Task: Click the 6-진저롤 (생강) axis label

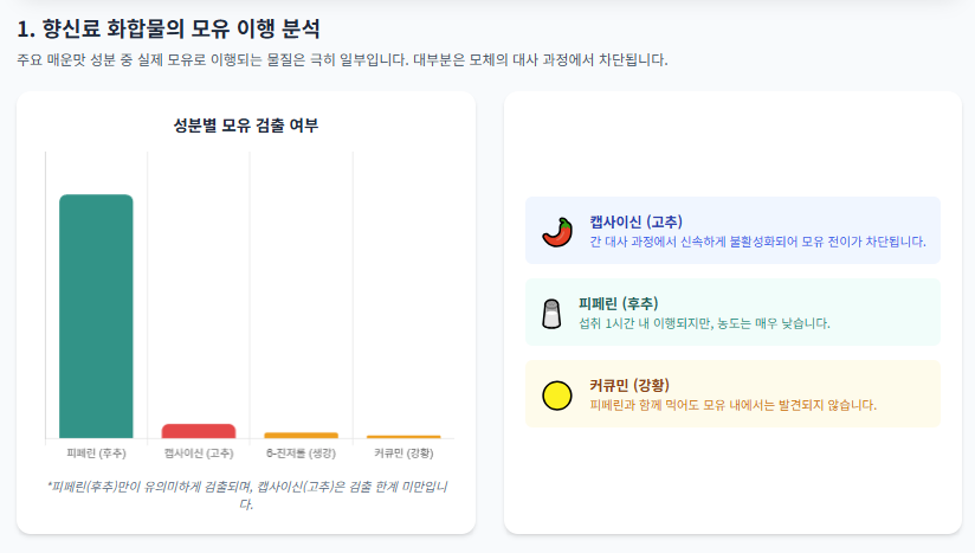Action: (x=301, y=453)
